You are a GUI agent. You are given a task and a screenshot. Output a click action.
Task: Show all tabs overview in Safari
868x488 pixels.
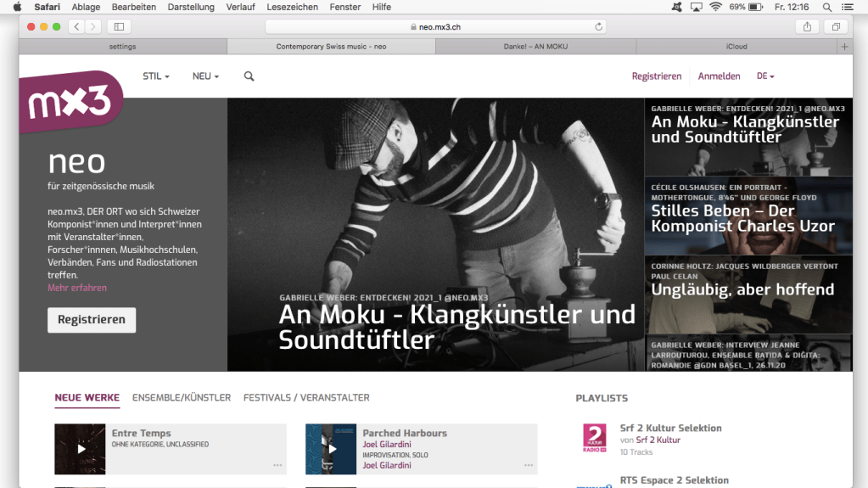(835, 27)
